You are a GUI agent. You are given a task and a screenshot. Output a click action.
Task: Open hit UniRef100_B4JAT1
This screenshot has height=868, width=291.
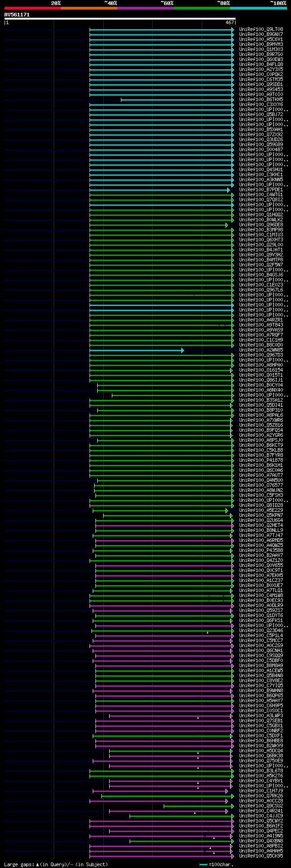[261, 250]
